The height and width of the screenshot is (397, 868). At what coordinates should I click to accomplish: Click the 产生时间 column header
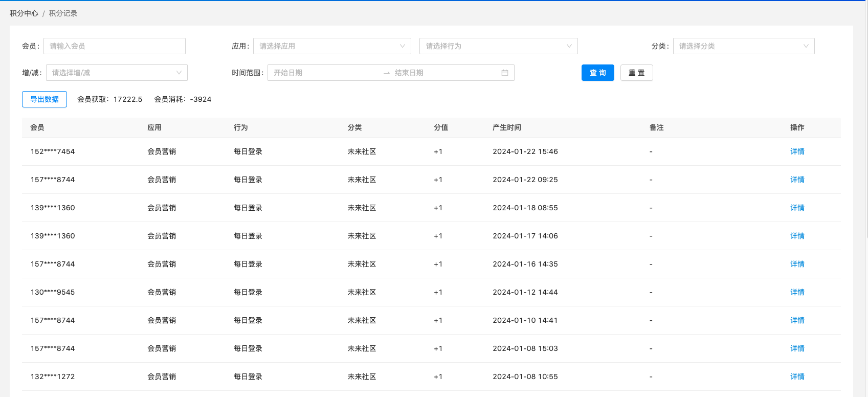coord(507,127)
